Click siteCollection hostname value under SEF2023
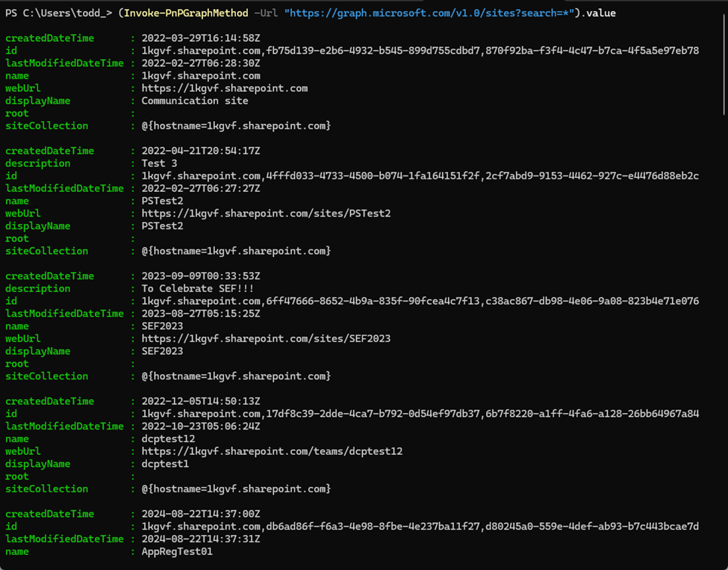Image resolution: width=728 pixels, height=570 pixels. click(236, 377)
